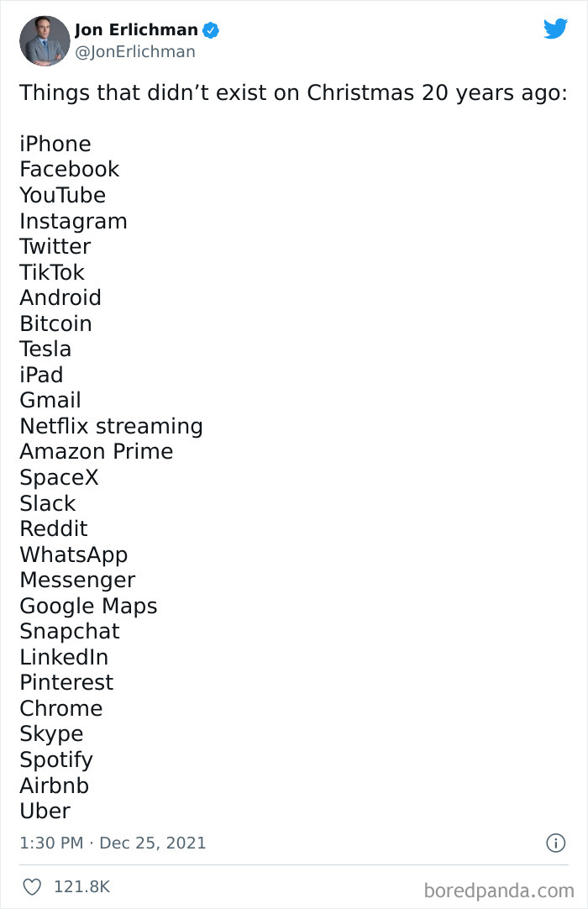Click the Netflix streaming line
588x909 pixels.
[x=111, y=426]
